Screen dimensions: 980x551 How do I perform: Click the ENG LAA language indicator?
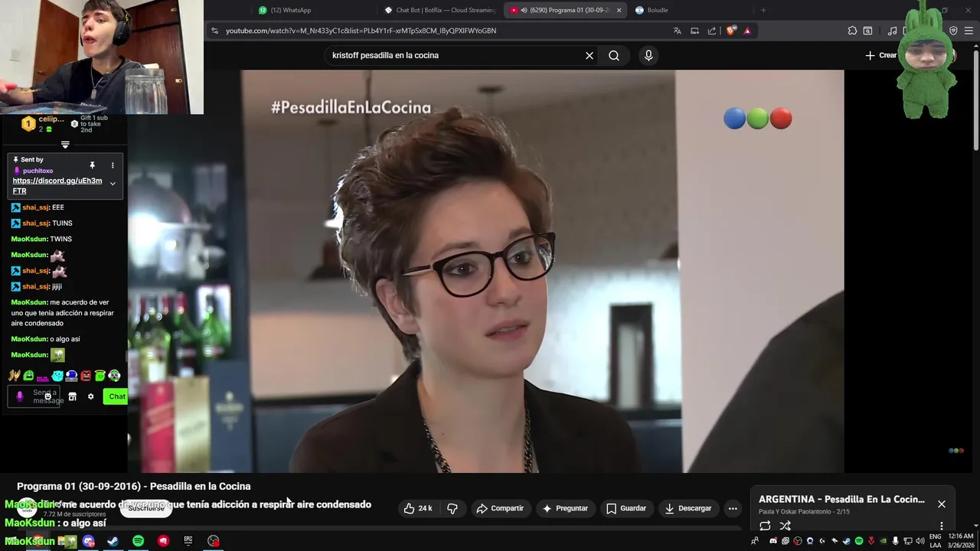point(936,541)
